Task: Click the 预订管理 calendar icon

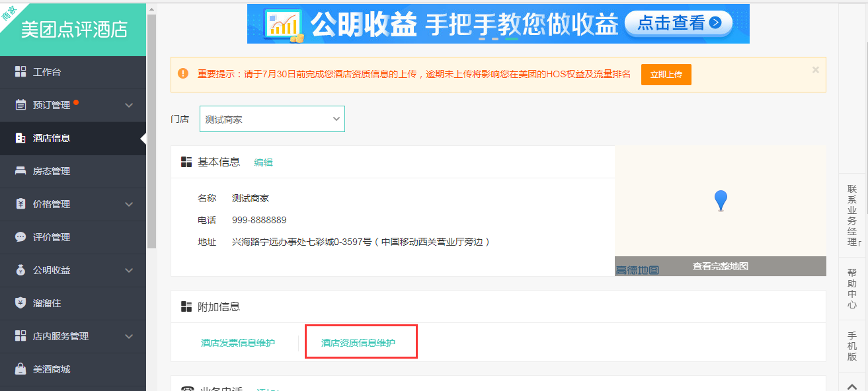Action: coord(20,105)
